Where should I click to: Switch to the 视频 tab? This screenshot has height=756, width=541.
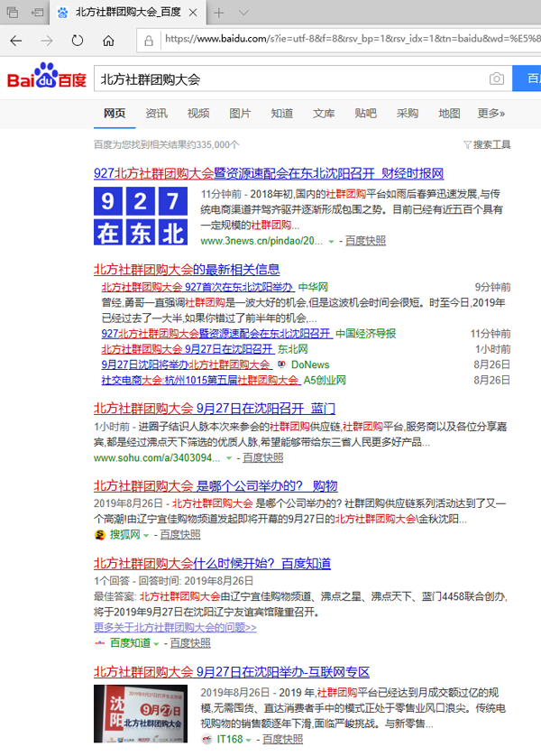point(198,114)
